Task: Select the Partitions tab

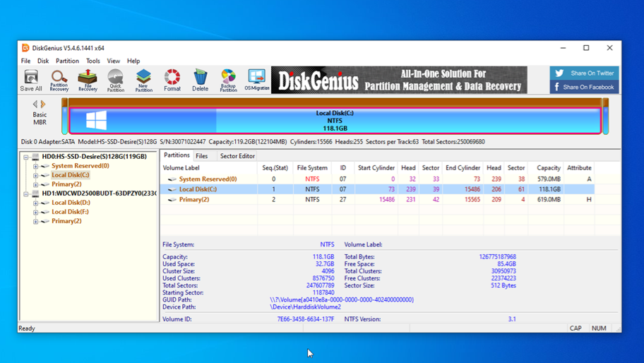Action: (x=177, y=155)
